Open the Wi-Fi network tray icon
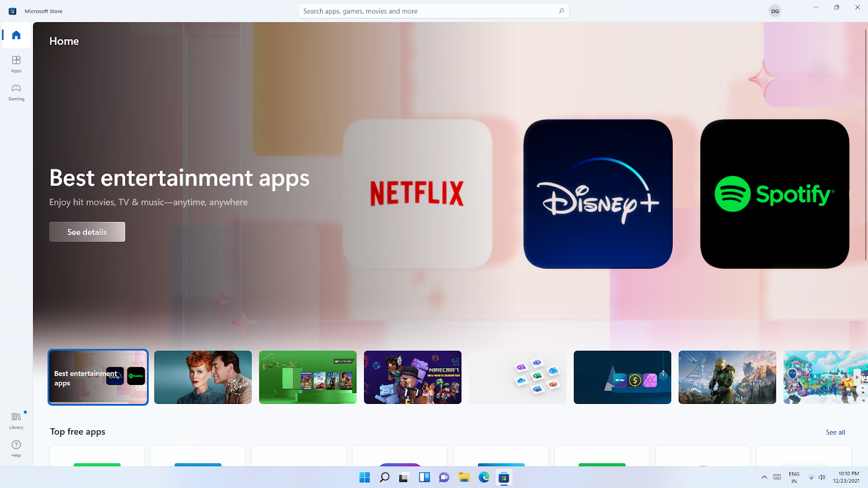The image size is (868, 488). (x=812, y=478)
